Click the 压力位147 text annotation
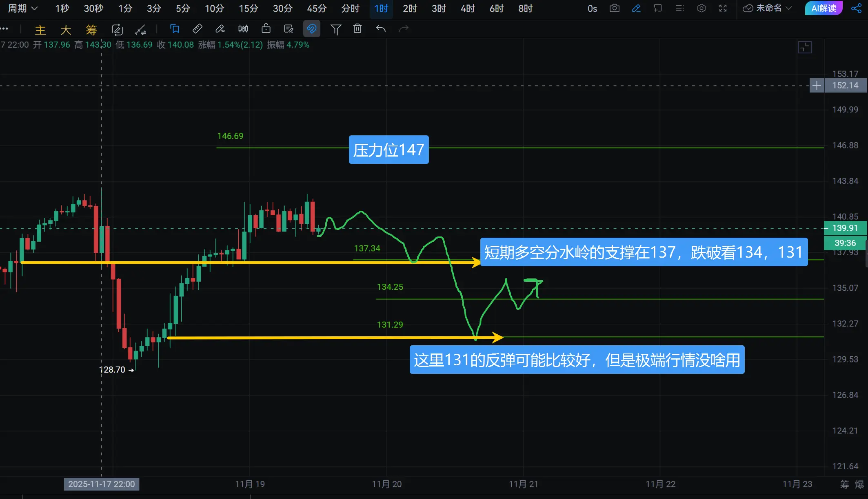The height and width of the screenshot is (499, 868). 388,150
